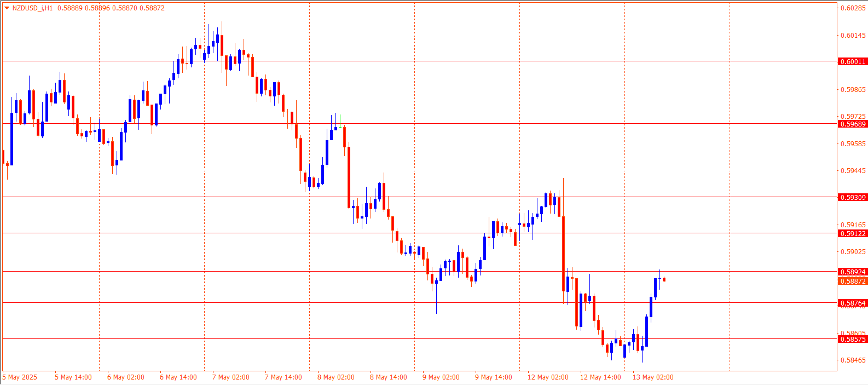Click the 6 May 02:00 time label

[x=126, y=377]
